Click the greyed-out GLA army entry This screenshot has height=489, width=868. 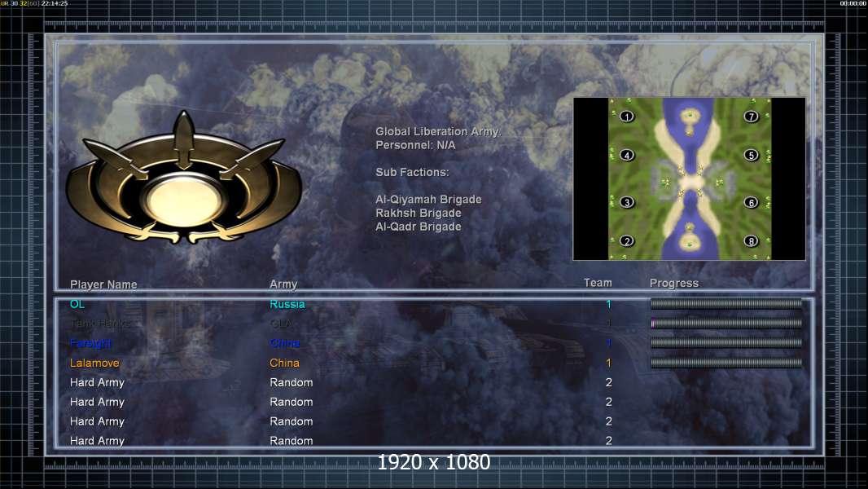[x=281, y=324]
